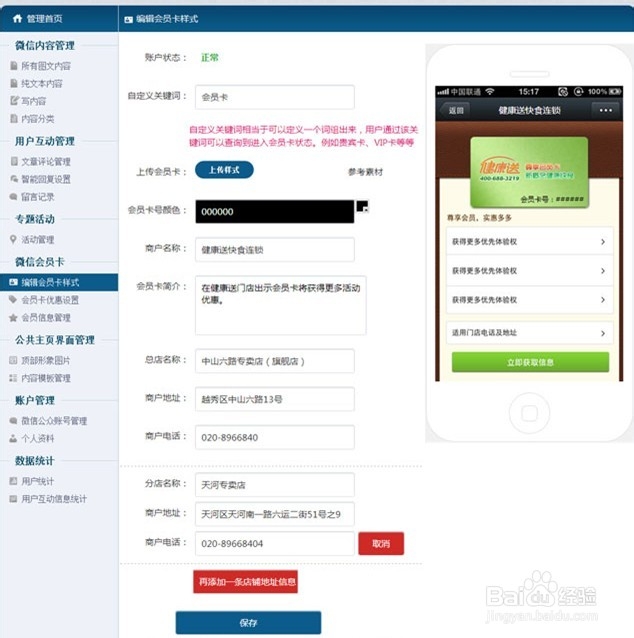Click the person icon beside 个人资料
Image resolution: width=634 pixels, height=638 pixels.
(x=13, y=438)
